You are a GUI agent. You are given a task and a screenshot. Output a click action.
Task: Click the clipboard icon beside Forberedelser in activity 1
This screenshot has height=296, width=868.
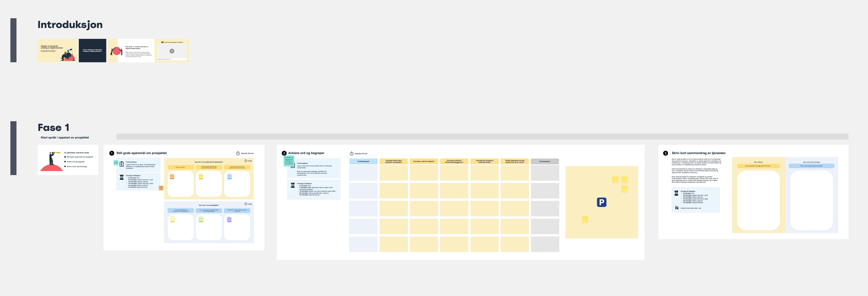122,164
